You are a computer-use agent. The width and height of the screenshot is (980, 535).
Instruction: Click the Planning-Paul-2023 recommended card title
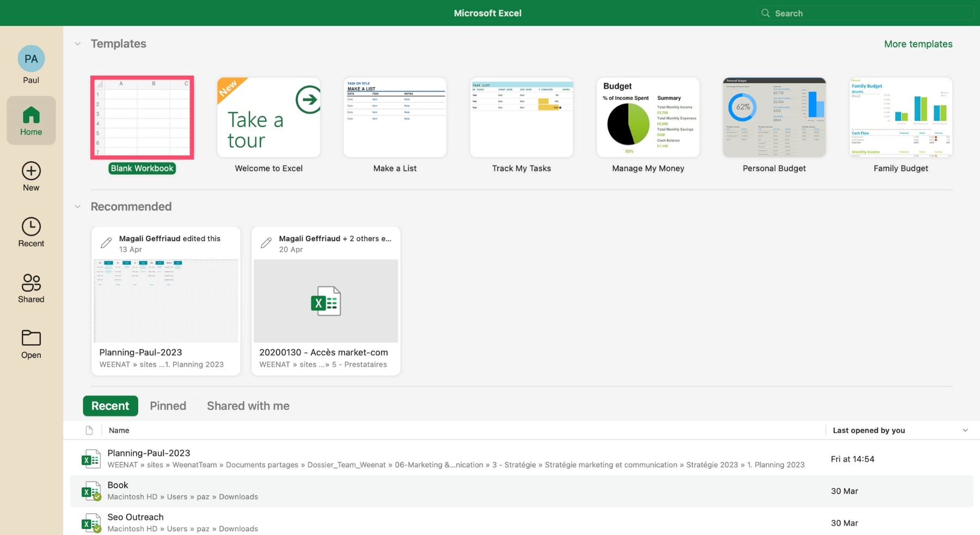click(140, 353)
